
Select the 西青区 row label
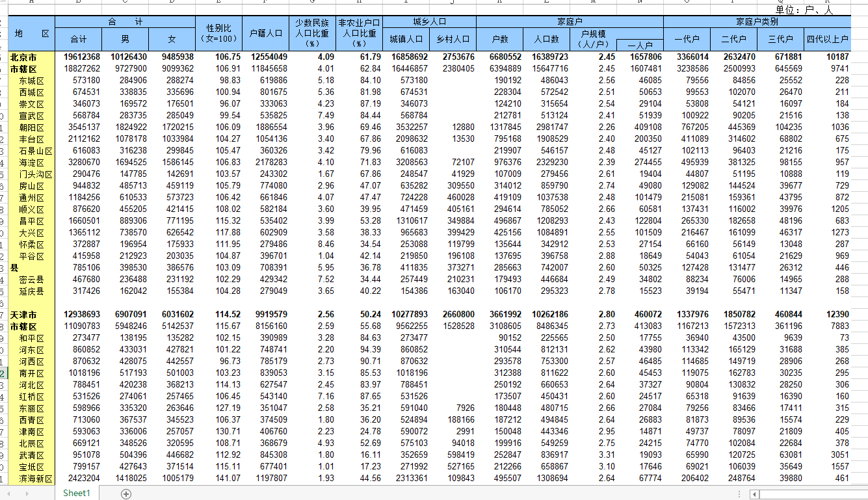pyautogui.click(x=31, y=420)
